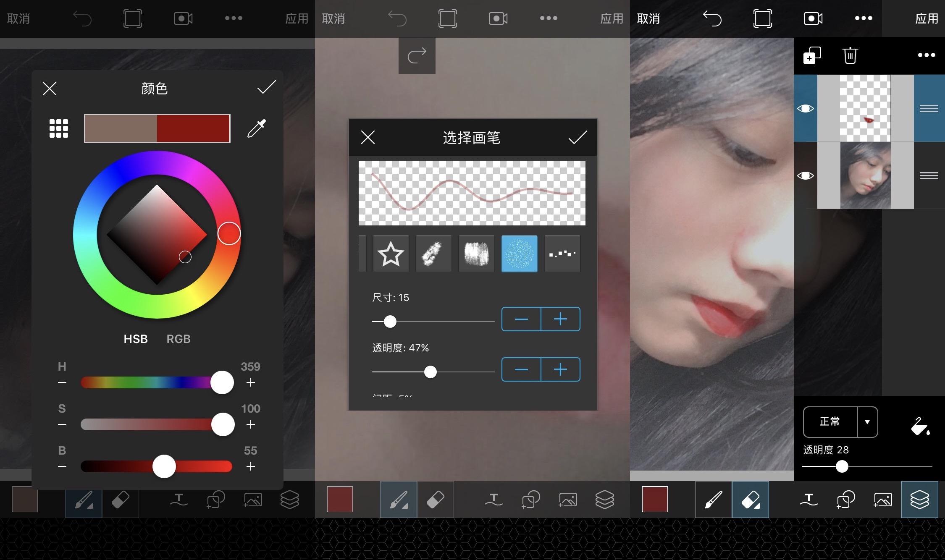Delete the selected layer with trash icon
Viewport: 945px width, 560px height.
(x=850, y=55)
